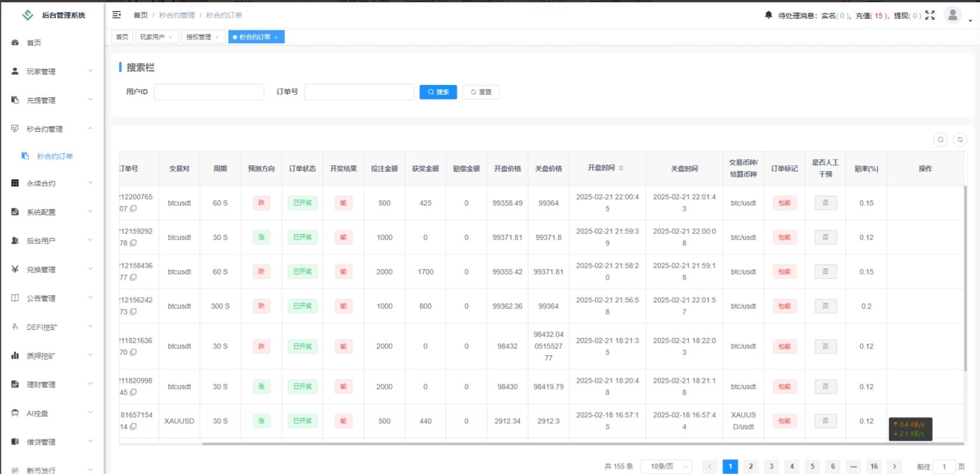Open the 10条/页 page size dropdown

pos(667,466)
